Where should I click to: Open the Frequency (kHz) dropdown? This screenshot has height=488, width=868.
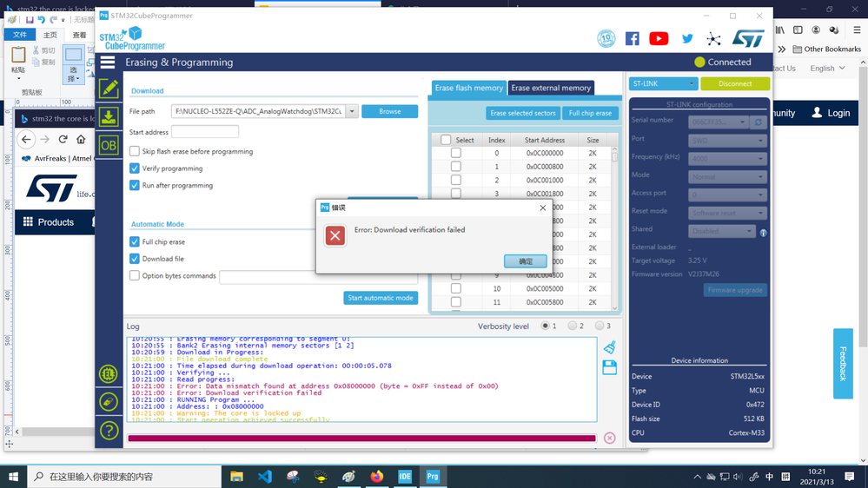tap(727, 159)
